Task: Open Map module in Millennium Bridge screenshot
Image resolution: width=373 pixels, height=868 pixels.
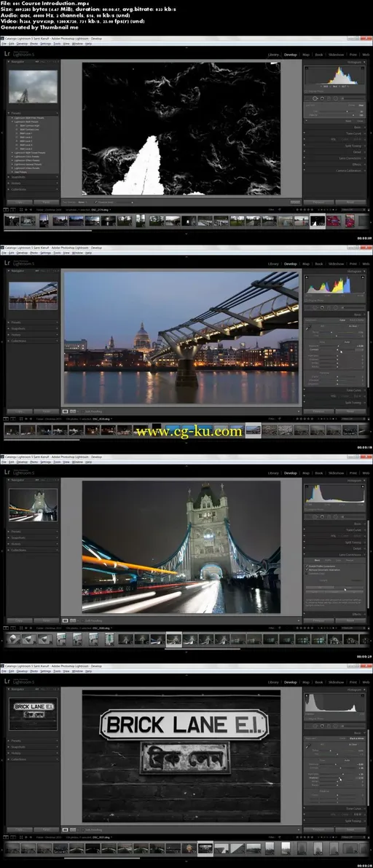Action: click(306, 264)
